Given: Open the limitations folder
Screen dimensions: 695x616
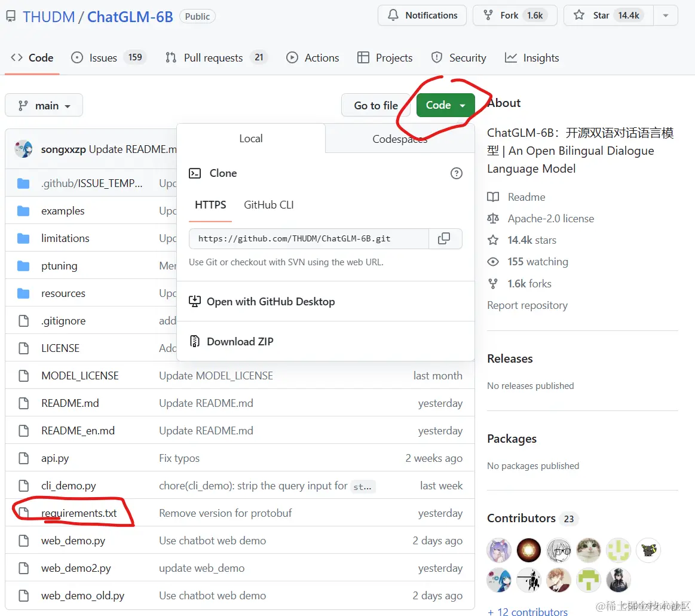Looking at the screenshot, I should (65, 238).
